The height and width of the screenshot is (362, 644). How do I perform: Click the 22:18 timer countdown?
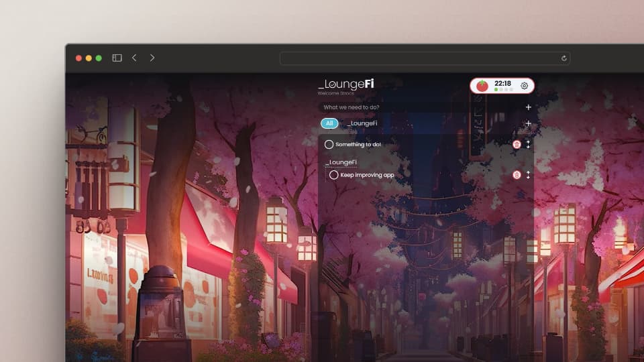click(502, 83)
